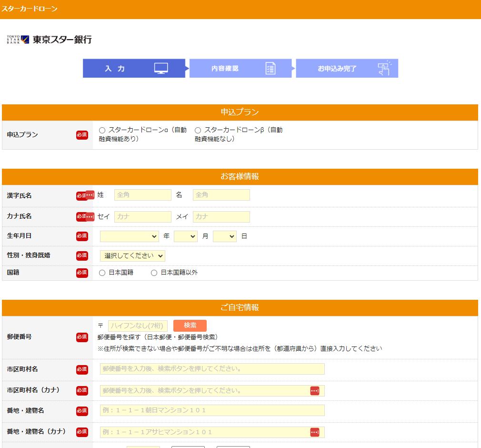Image resolution: width=481 pixels, height=448 pixels.
Task: Click the お客様情報 section header
Action: [x=240, y=176]
